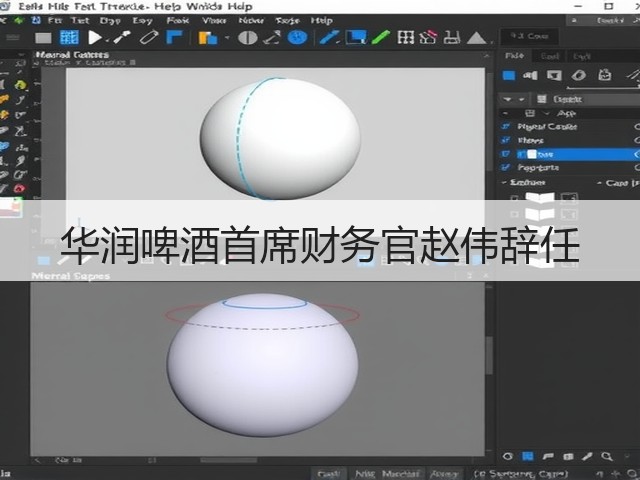Collapse the top viewport panel with its caret
This screenshot has height=480, width=640.
487,56
